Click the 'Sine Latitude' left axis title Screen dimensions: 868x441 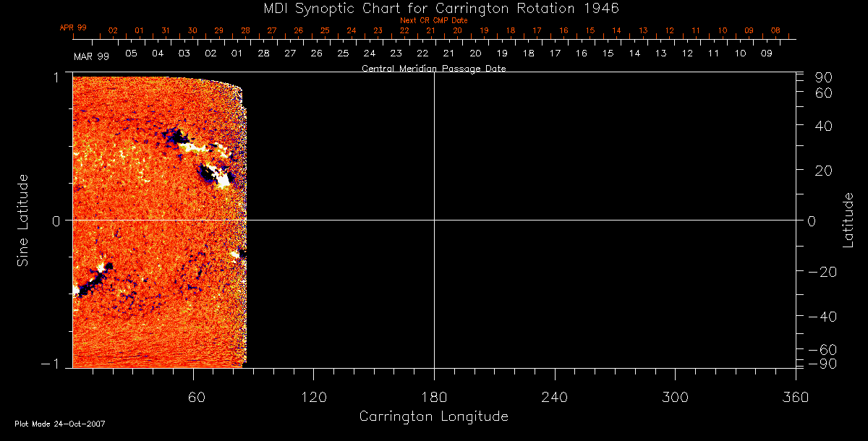[23, 220]
